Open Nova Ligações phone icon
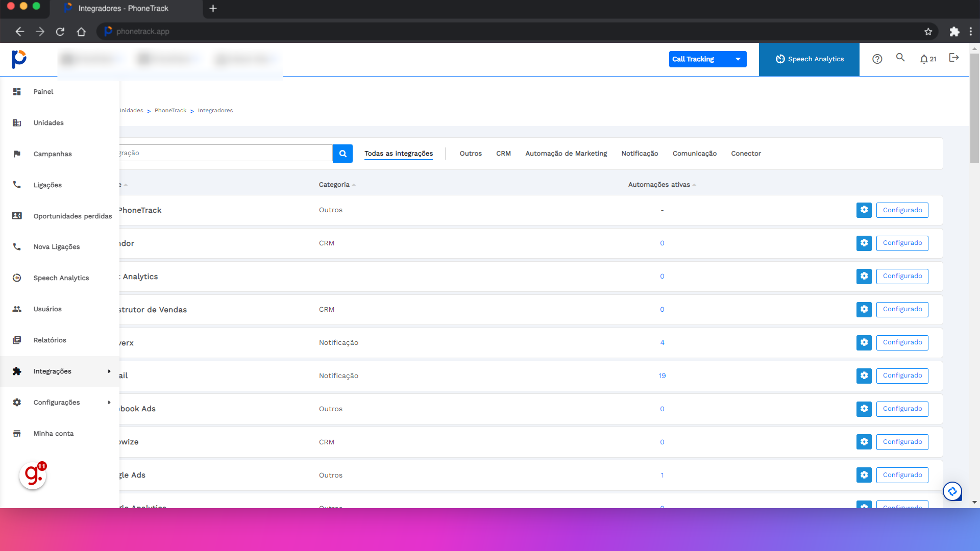Image resolution: width=980 pixels, height=551 pixels. click(17, 247)
